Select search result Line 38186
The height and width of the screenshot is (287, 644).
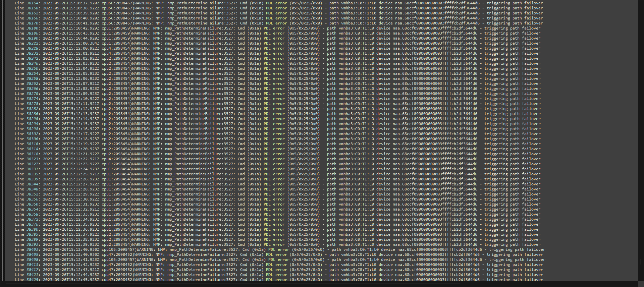(x=278, y=33)
